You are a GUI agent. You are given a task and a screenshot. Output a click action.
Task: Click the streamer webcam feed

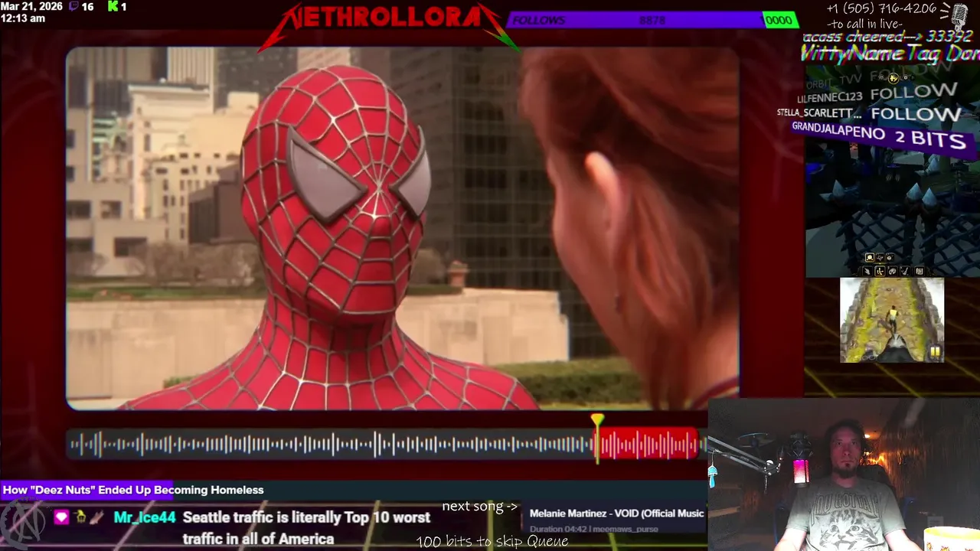tap(844, 474)
